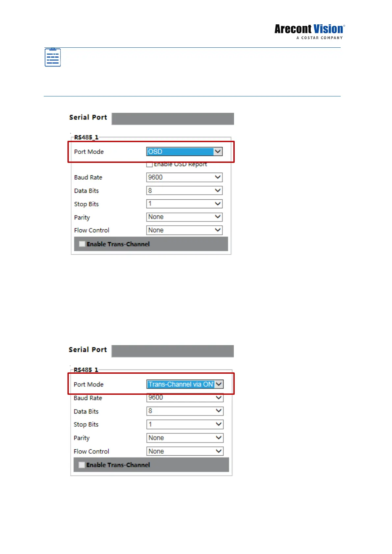Image resolution: width=392 pixels, height=554 pixels.
Task: Open Data Bits dropdown in Trans-Channel mode panel
Action: click(x=185, y=411)
